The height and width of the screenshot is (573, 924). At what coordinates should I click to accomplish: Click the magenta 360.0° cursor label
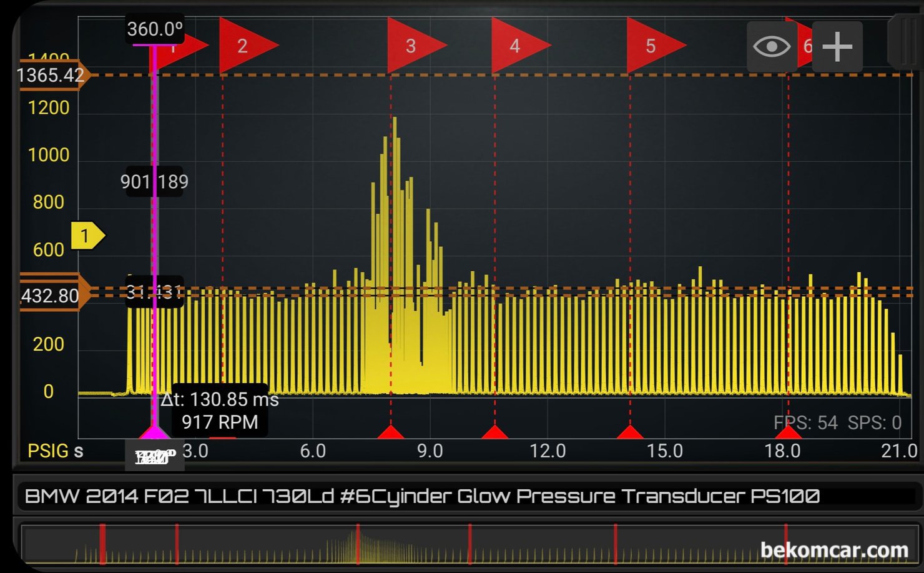tap(155, 29)
